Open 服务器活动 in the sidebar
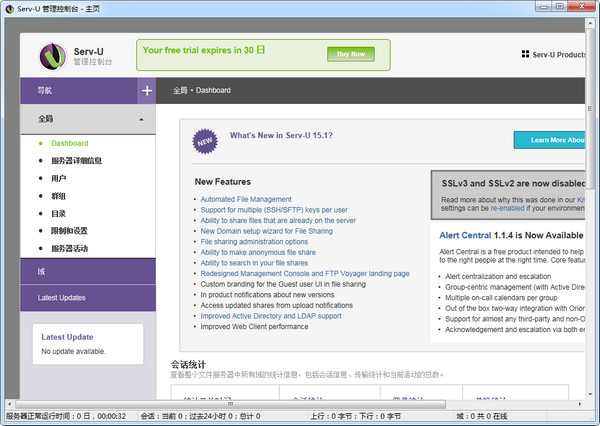The width and height of the screenshot is (600, 426). tap(69, 248)
